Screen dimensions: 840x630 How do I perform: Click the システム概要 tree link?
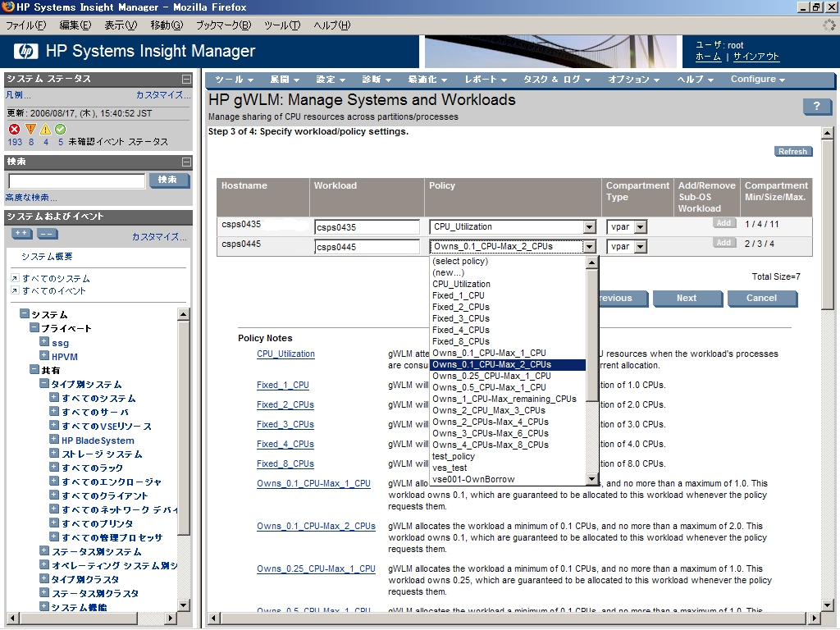[47, 257]
